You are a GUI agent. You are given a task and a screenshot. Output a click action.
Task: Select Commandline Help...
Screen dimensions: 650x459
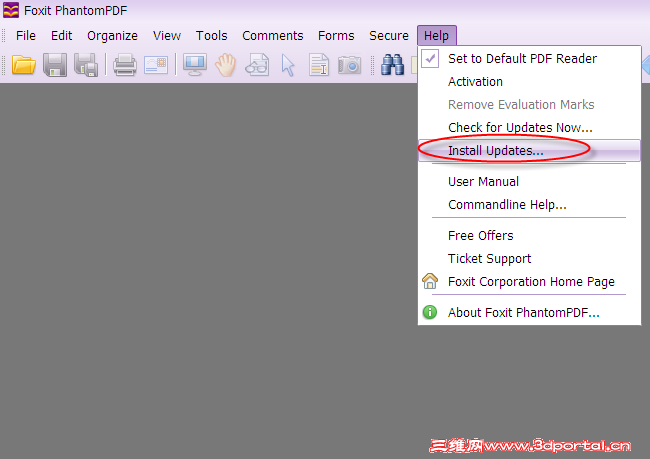tap(529, 204)
